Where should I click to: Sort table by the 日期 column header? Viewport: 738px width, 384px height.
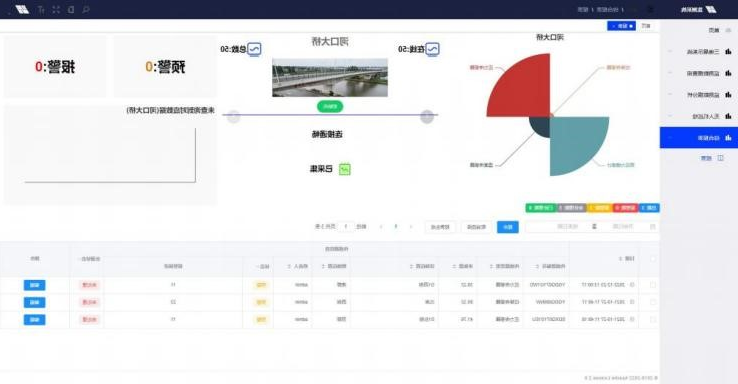click(626, 258)
